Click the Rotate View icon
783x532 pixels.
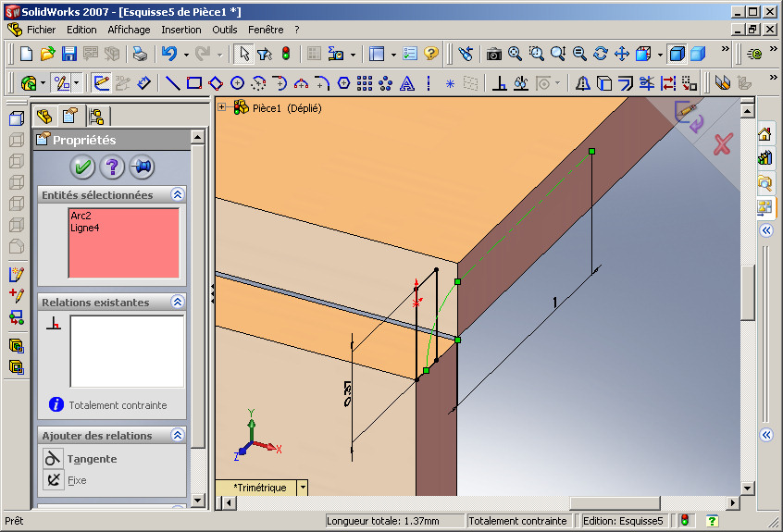pyautogui.click(x=601, y=54)
